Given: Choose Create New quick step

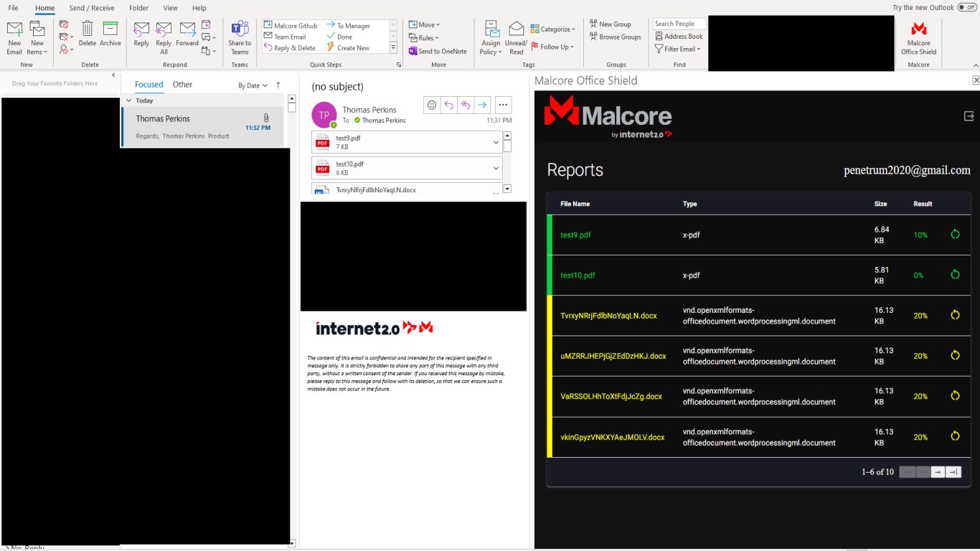Looking at the screenshot, I should click(x=349, y=48).
